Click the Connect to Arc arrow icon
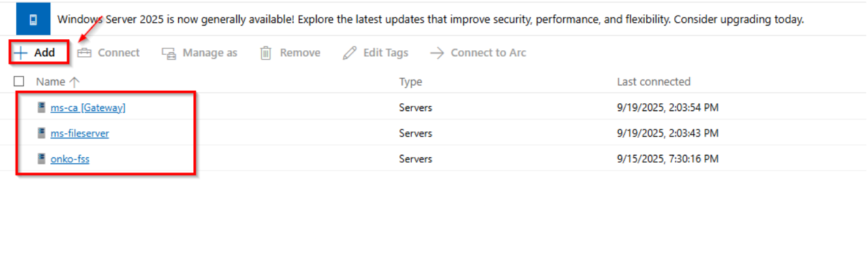 pos(437,53)
